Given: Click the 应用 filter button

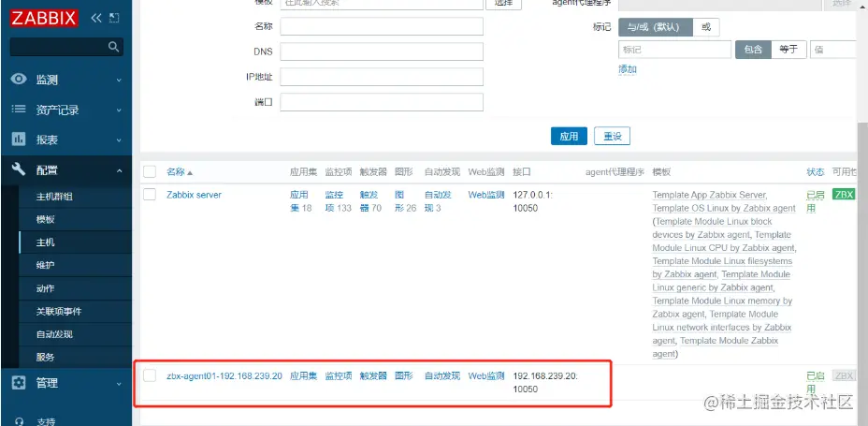Looking at the screenshot, I should pos(569,137).
